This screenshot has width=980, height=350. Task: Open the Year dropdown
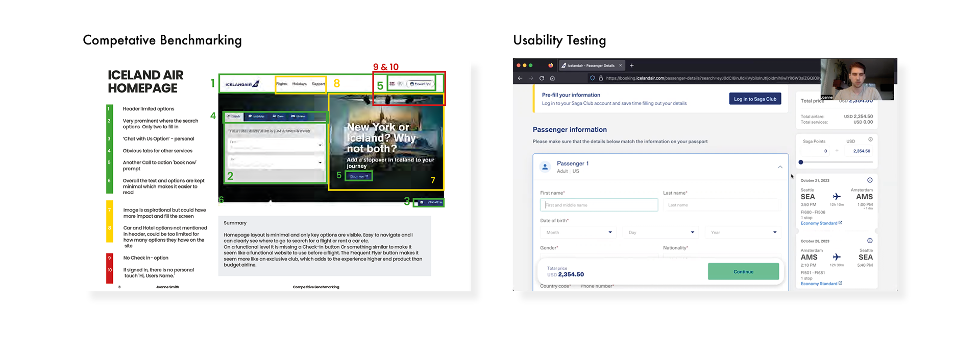(743, 232)
